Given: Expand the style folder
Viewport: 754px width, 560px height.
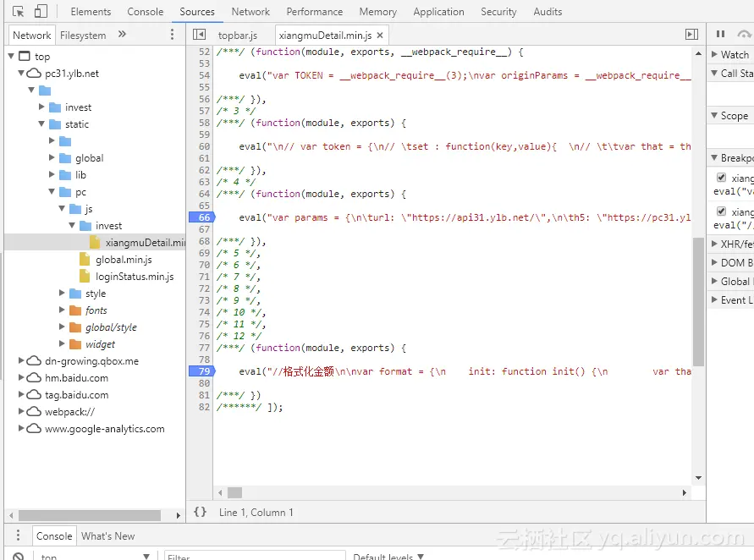Looking at the screenshot, I should (62, 293).
